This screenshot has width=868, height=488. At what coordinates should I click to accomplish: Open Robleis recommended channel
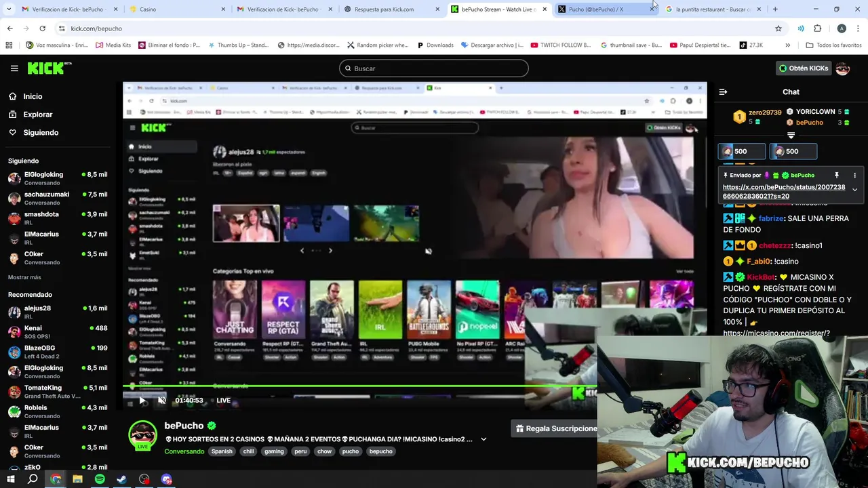[x=58, y=411]
